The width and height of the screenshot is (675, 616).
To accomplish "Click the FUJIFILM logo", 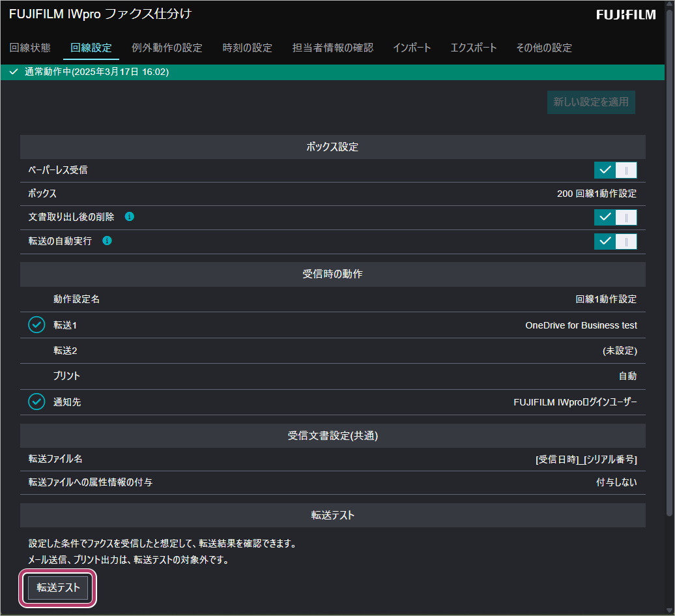I will (x=626, y=14).
